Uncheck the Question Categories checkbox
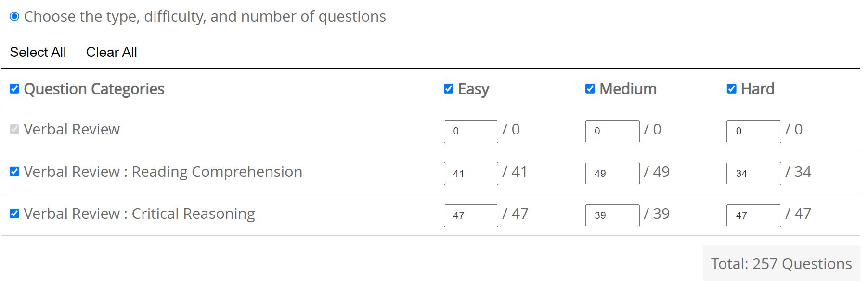This screenshot has height=282, width=868. pyautogui.click(x=14, y=88)
